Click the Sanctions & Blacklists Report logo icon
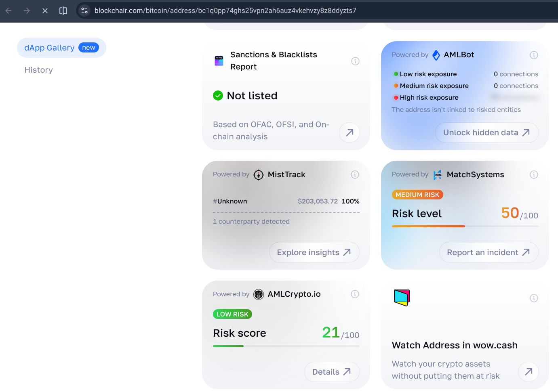Image resolution: width=558 pixels, height=392 pixels. 219,61
